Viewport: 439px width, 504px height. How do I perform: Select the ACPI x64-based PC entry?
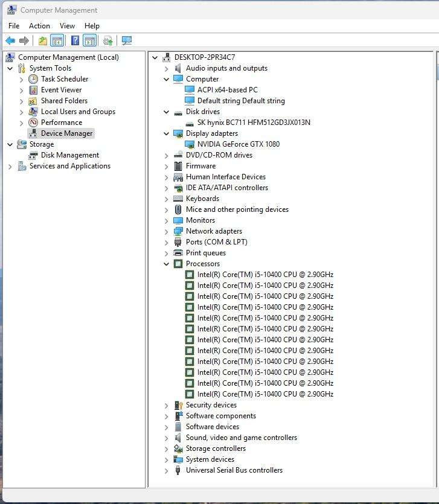(x=227, y=90)
